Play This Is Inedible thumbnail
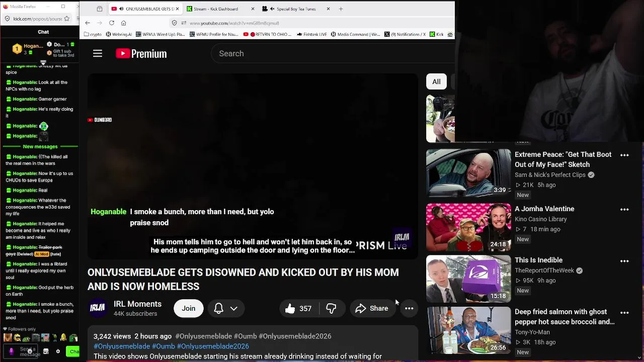The image size is (644, 362). tap(468, 279)
